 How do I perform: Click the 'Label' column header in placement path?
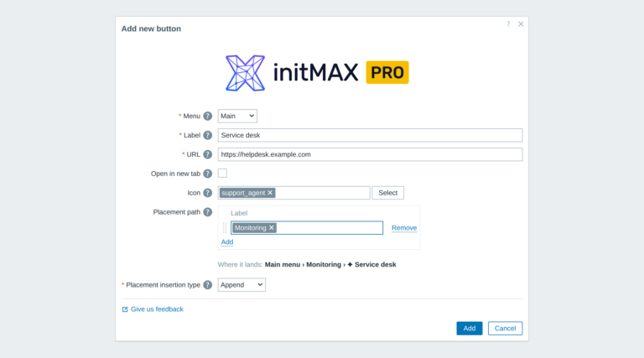[x=239, y=213]
